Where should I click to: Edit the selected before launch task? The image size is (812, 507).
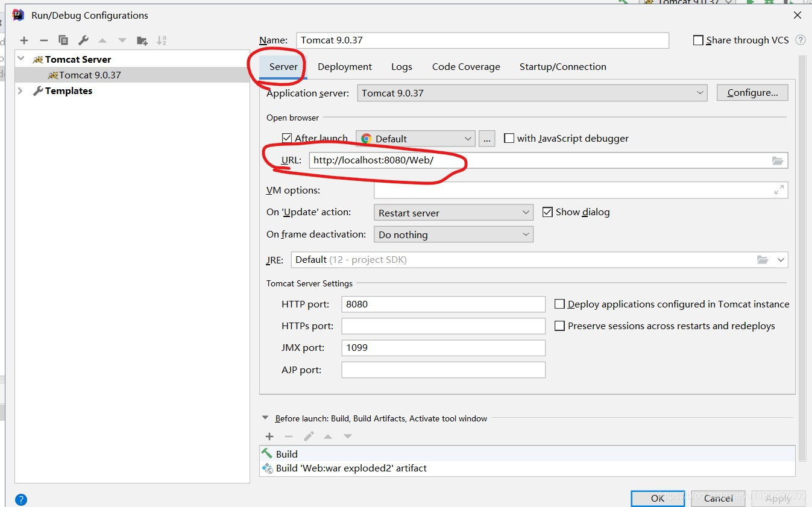point(309,436)
